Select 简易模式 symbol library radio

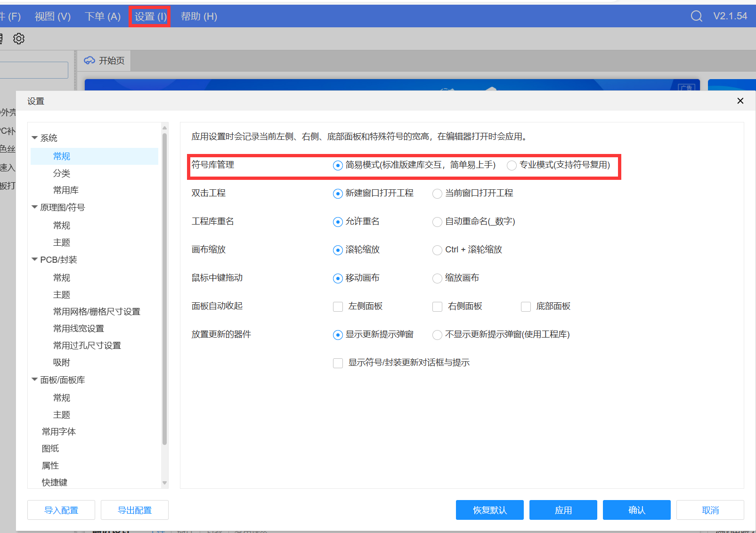[338, 165]
